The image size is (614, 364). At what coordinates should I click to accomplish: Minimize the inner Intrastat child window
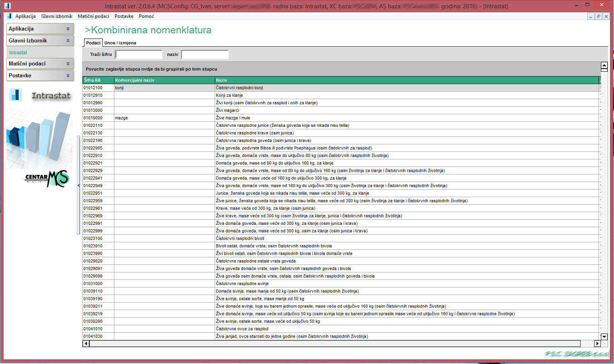pos(591,16)
